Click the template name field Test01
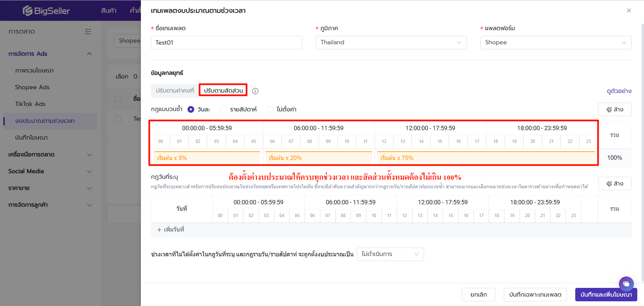The height and width of the screenshot is (306, 644). tap(226, 43)
